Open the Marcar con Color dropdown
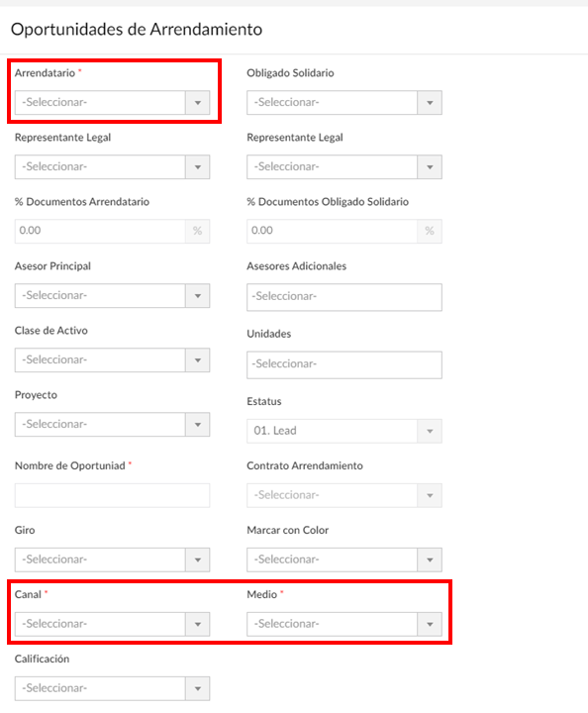 (x=343, y=560)
